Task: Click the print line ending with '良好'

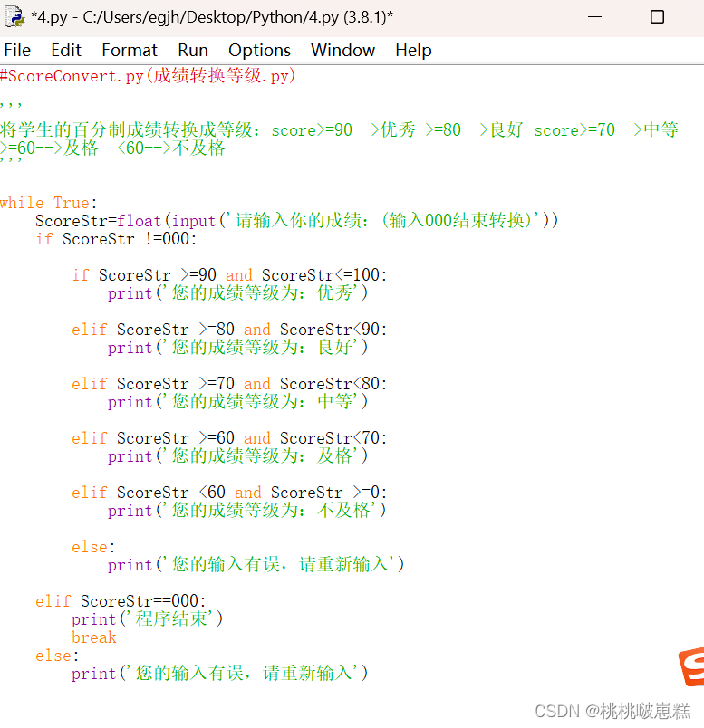Action: pyautogui.click(x=238, y=348)
